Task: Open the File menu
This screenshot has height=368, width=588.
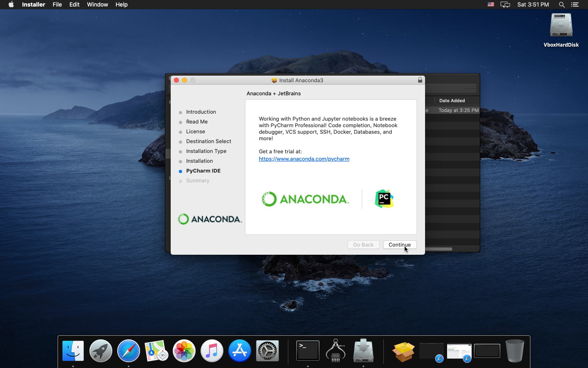Action: tap(57, 4)
